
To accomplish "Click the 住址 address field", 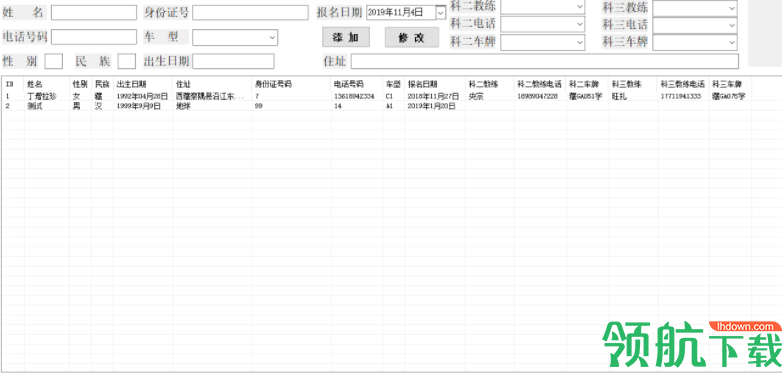I will coord(545,61).
